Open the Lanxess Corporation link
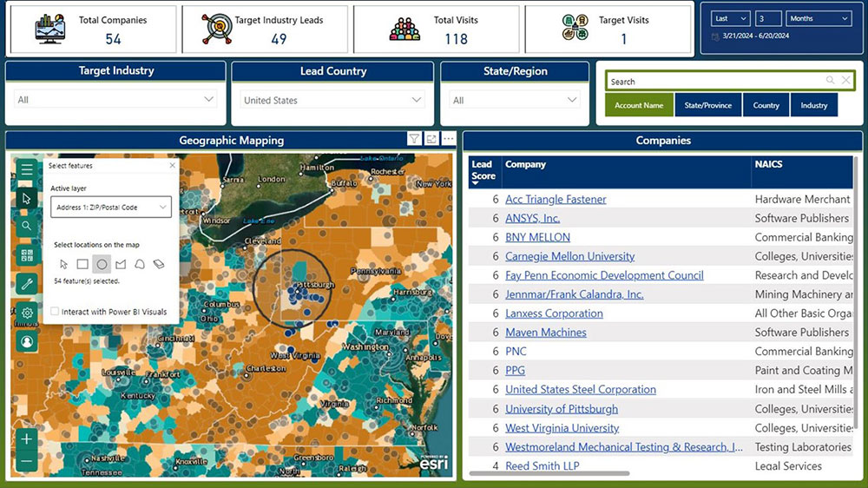The image size is (868, 488). point(554,313)
